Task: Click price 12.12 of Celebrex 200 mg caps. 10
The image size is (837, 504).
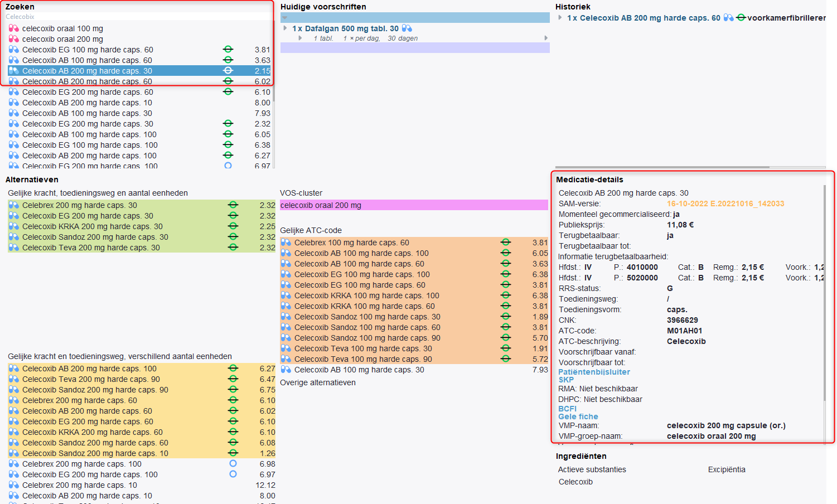Action: [265, 485]
